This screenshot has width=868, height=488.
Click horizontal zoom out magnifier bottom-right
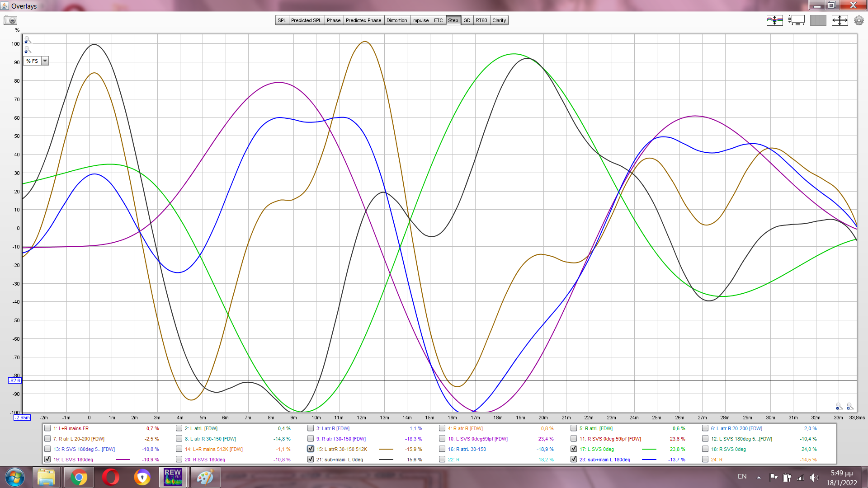[x=839, y=407]
